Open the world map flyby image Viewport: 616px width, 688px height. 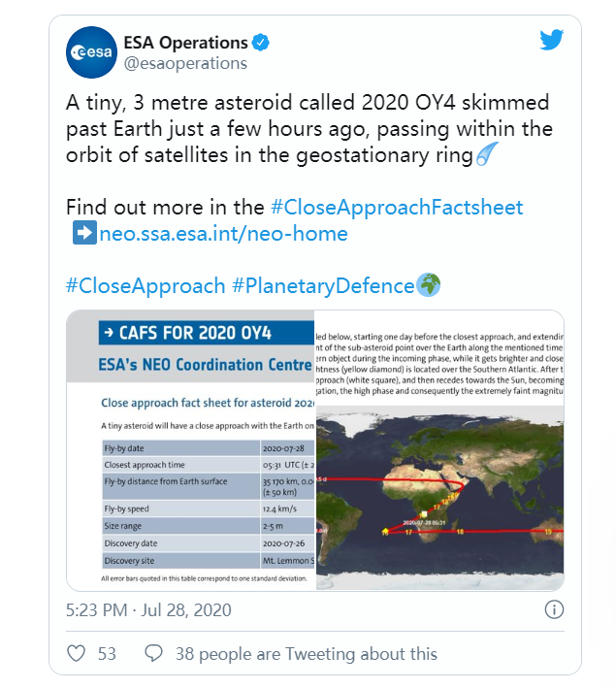[439, 450]
